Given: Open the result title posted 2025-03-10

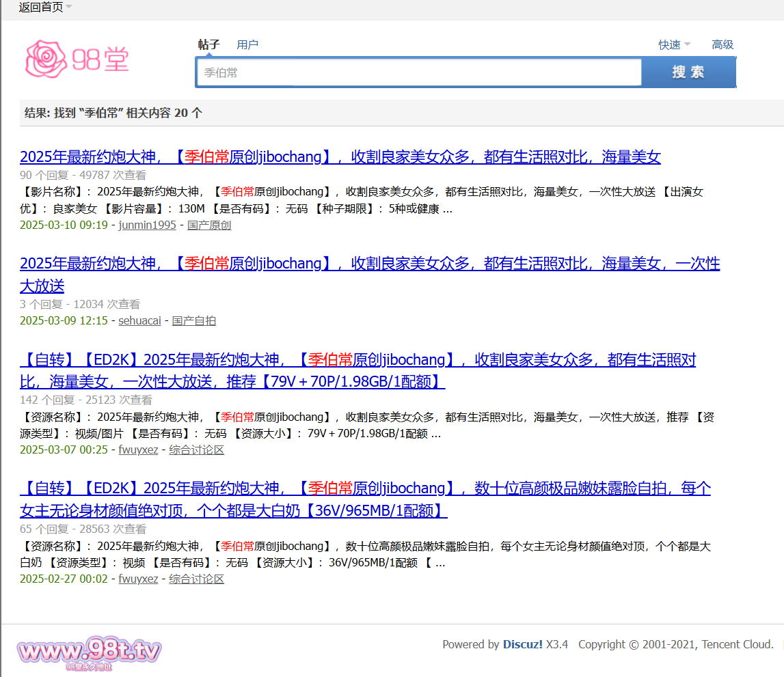Looking at the screenshot, I should [x=340, y=157].
